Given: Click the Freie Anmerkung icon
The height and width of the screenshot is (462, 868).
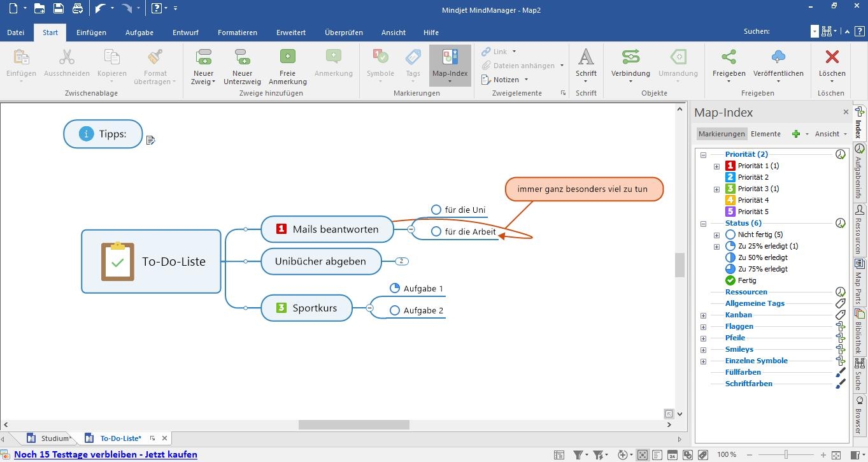Looking at the screenshot, I should click(x=287, y=57).
